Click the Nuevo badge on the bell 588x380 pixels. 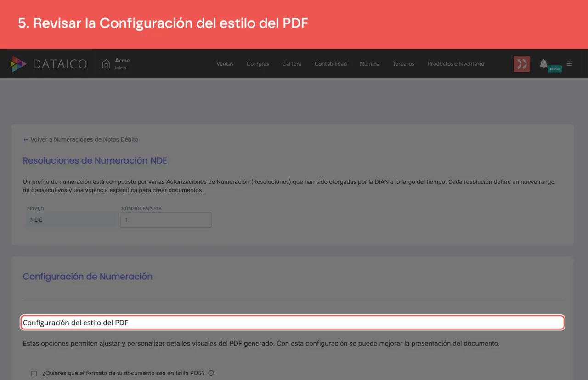point(555,69)
